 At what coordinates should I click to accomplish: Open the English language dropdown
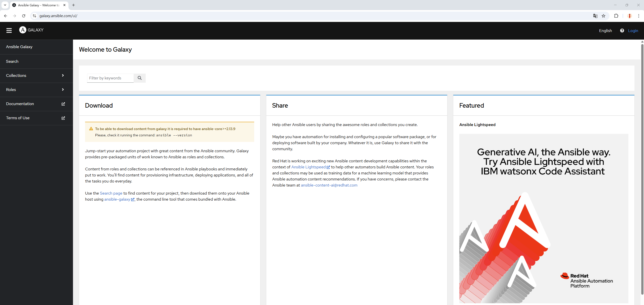click(x=605, y=30)
